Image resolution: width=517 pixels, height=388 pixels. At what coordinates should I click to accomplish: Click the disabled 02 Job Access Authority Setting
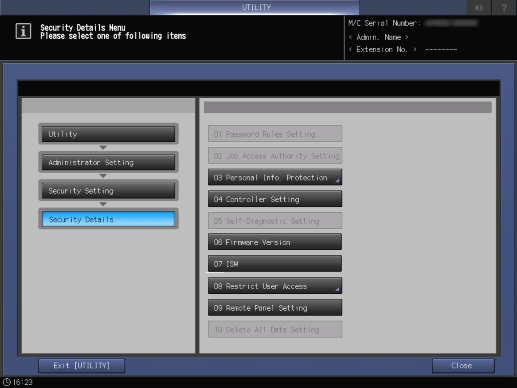275,156
